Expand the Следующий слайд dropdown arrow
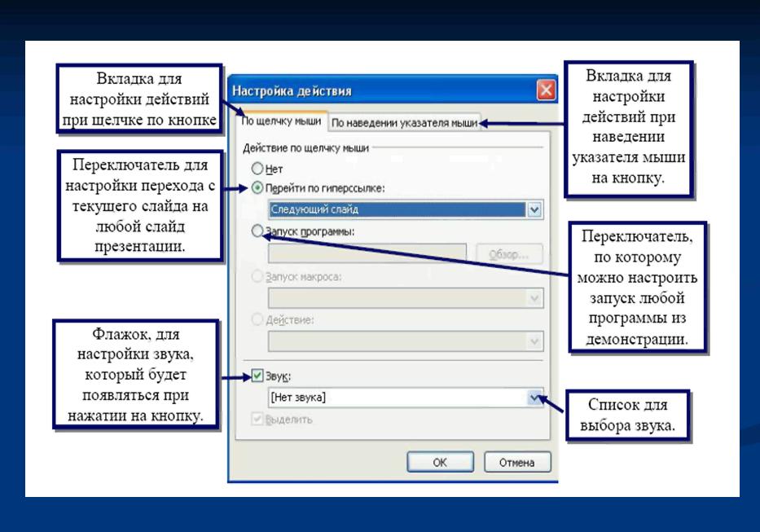 tap(534, 209)
